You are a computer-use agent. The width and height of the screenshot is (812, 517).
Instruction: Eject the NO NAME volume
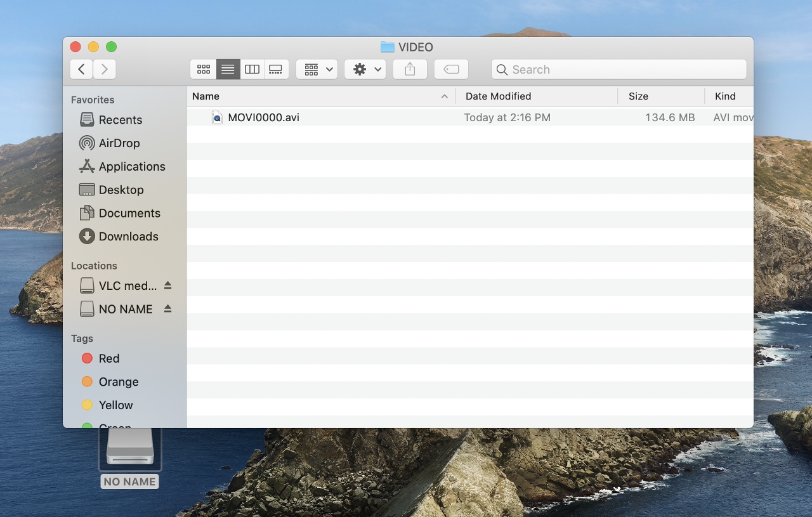point(167,309)
